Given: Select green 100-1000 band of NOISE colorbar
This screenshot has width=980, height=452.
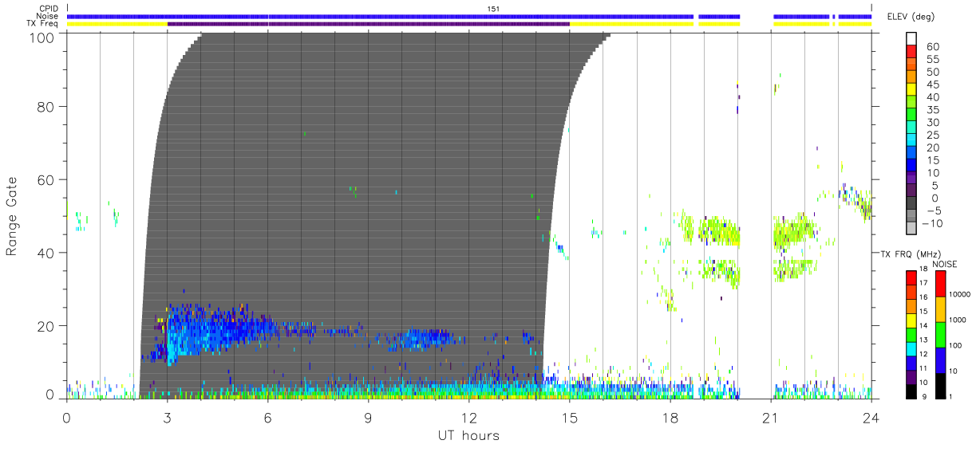Looking at the screenshot, I should [939, 333].
